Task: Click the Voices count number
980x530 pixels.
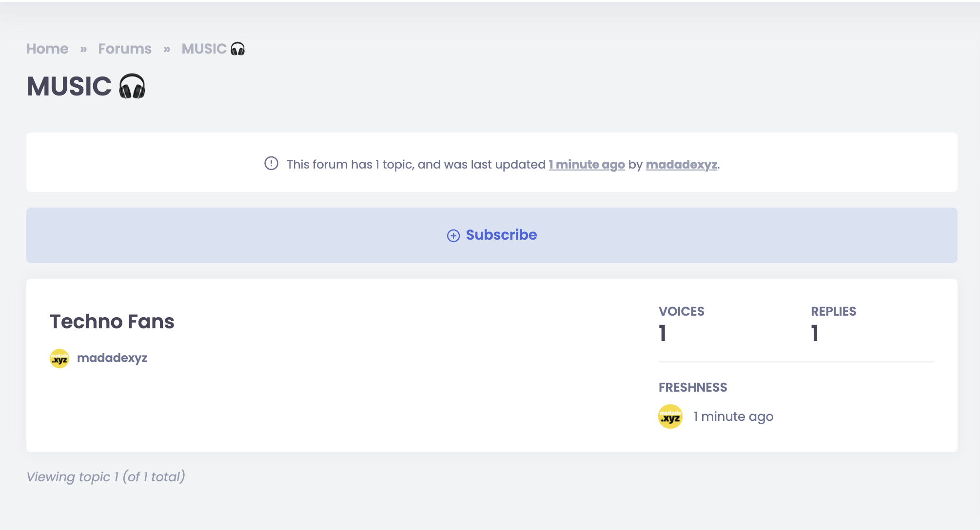Action: [x=662, y=334]
